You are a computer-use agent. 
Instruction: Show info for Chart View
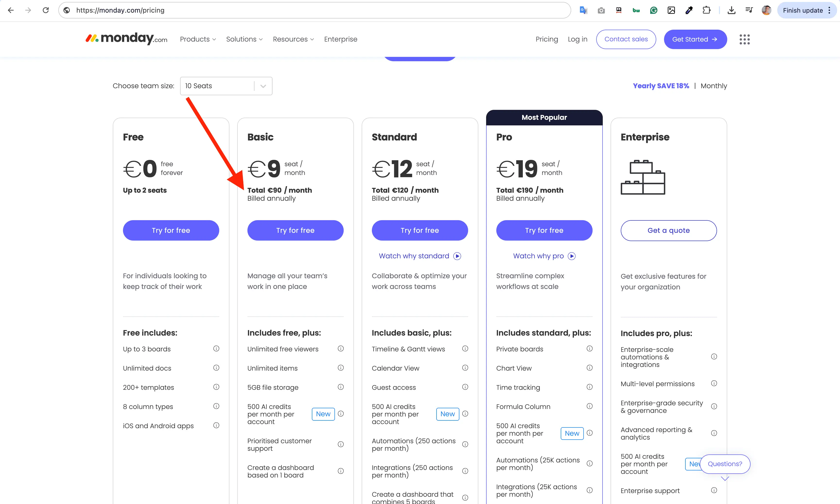coord(590,368)
